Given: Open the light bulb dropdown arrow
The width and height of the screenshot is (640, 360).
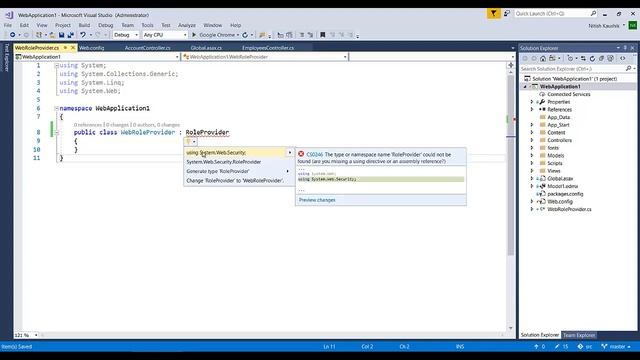Looking at the screenshot, I should [194, 142].
